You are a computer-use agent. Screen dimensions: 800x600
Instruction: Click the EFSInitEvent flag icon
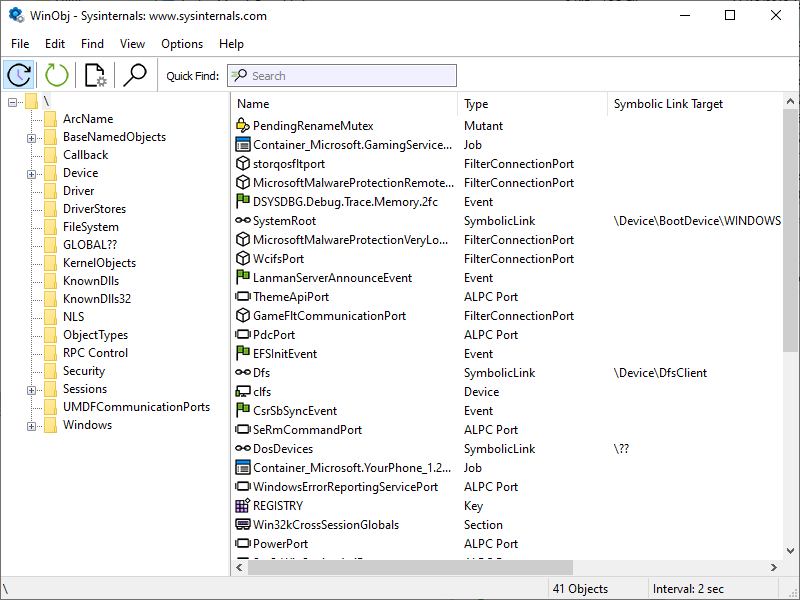coord(242,354)
